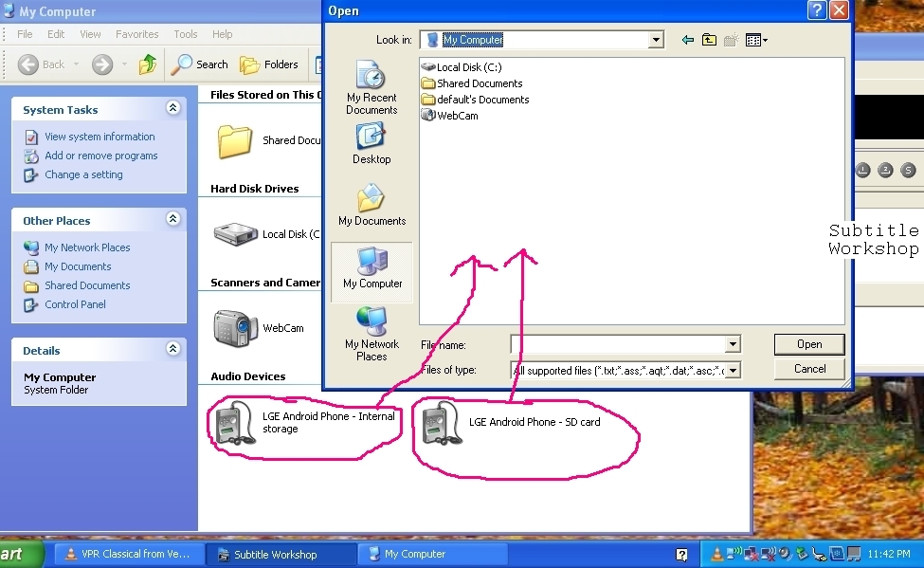Open My Documents link in Other Places
Viewport: 924px width, 568px height.
[78, 266]
